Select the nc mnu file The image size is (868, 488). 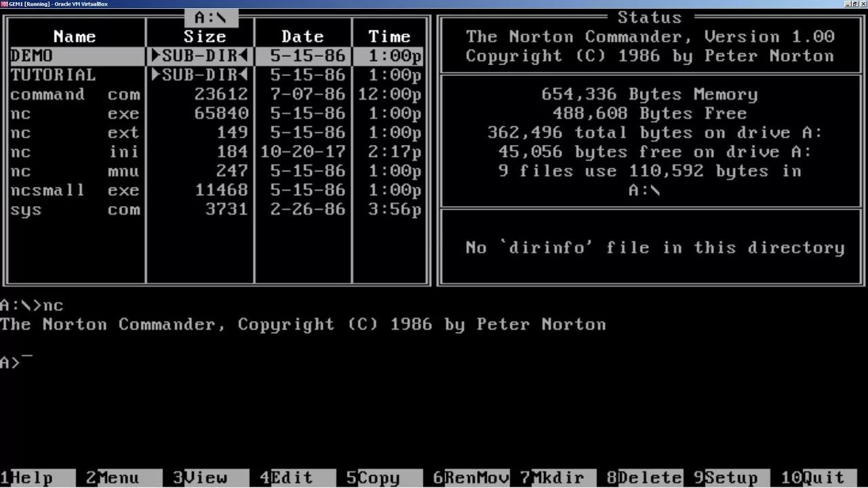click(217, 171)
